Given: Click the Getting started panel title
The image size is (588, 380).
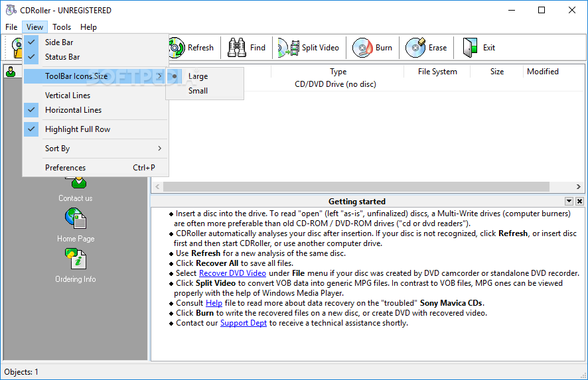Looking at the screenshot, I should [356, 201].
